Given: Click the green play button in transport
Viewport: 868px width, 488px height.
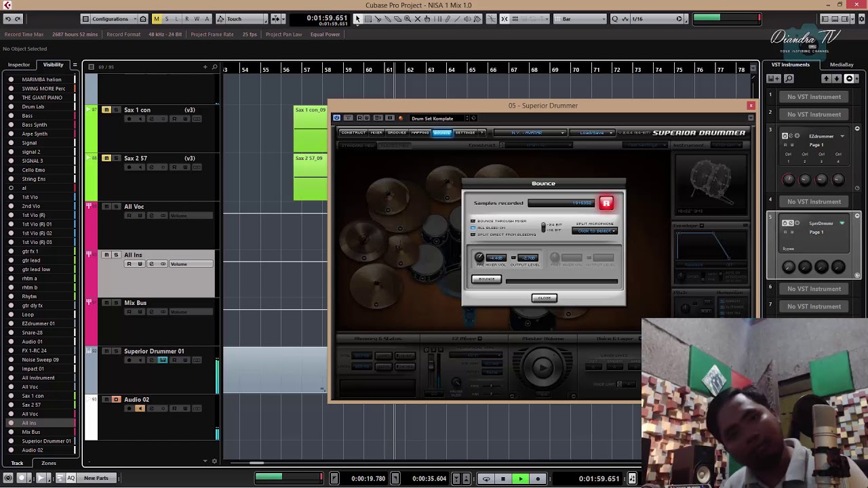Looking at the screenshot, I should 521,479.
